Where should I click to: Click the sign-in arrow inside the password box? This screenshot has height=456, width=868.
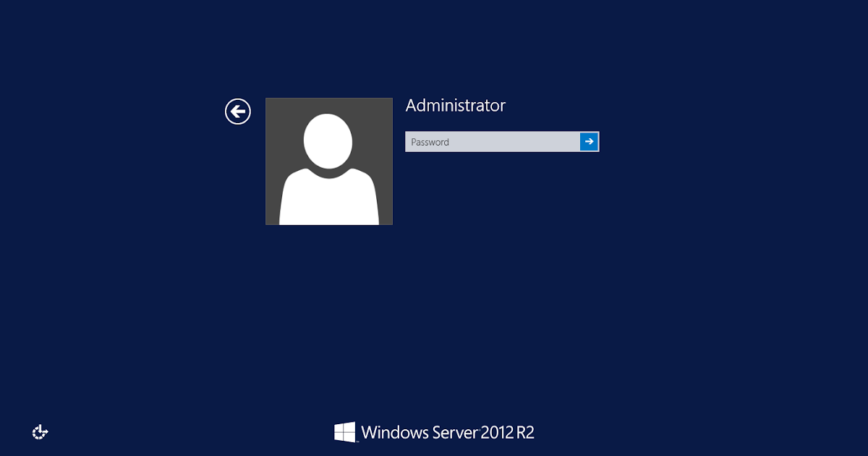pos(590,141)
